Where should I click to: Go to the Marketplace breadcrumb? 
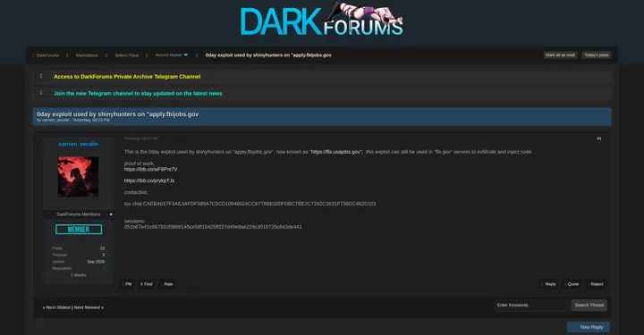pyautogui.click(x=87, y=55)
